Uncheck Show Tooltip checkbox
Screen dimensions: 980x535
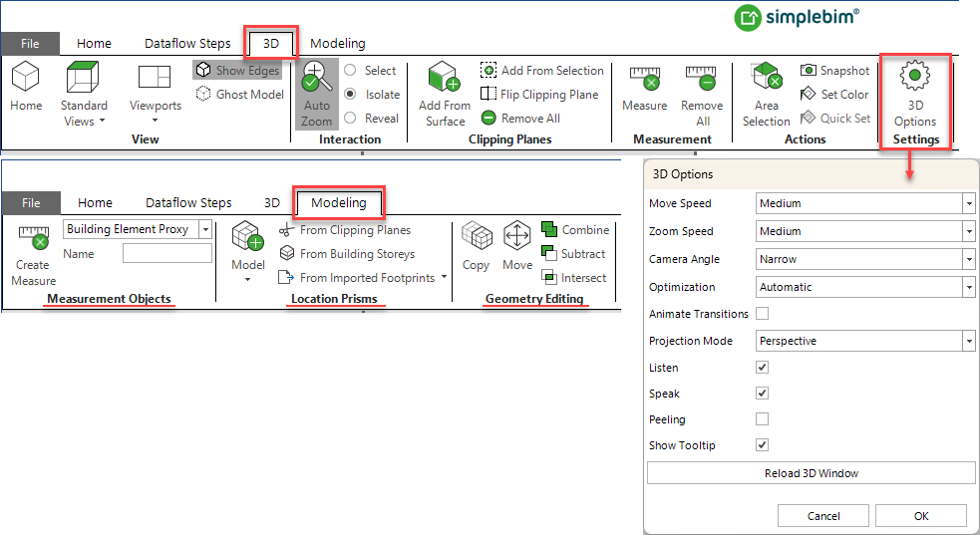pyautogui.click(x=762, y=445)
